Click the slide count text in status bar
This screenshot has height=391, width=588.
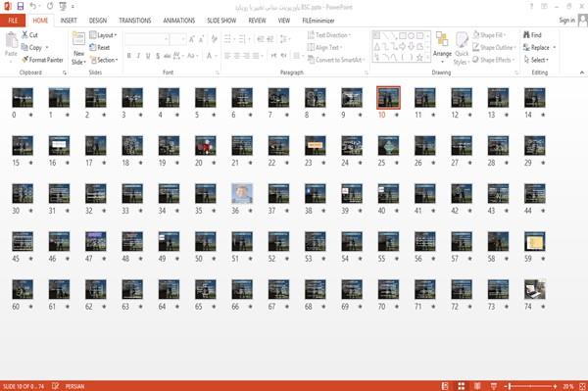click(x=24, y=386)
